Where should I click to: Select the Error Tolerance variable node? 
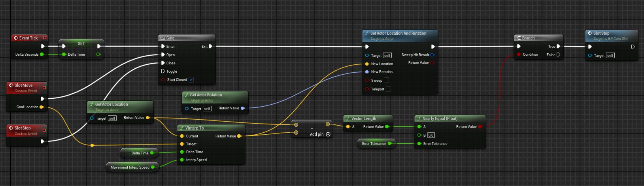[x=374, y=144]
